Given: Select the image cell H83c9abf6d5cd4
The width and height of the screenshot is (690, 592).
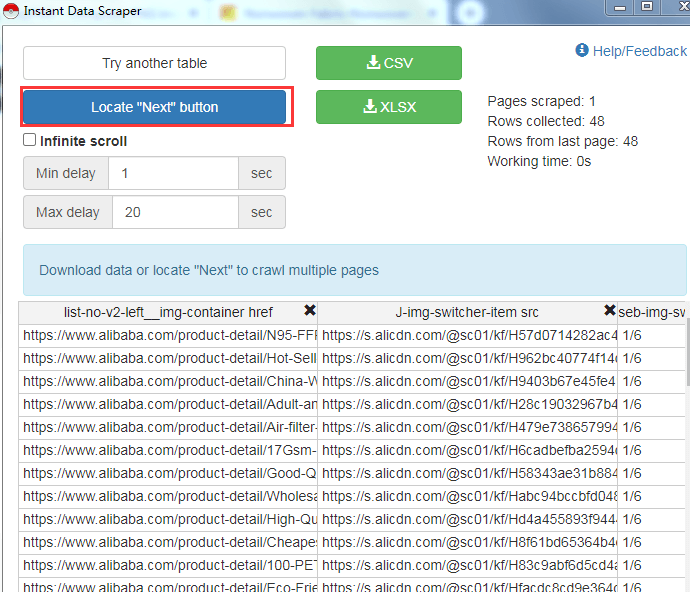Looking at the screenshot, I should pos(467,565).
